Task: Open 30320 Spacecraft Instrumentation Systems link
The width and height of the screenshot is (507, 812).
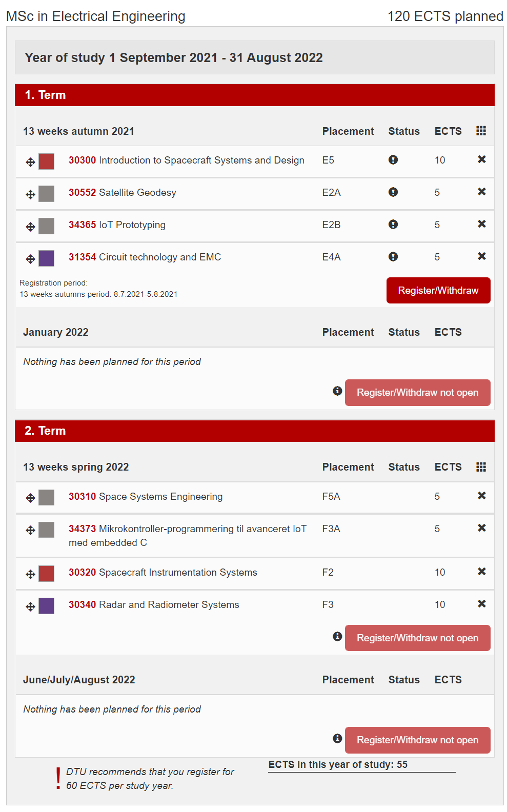Action: [163, 573]
